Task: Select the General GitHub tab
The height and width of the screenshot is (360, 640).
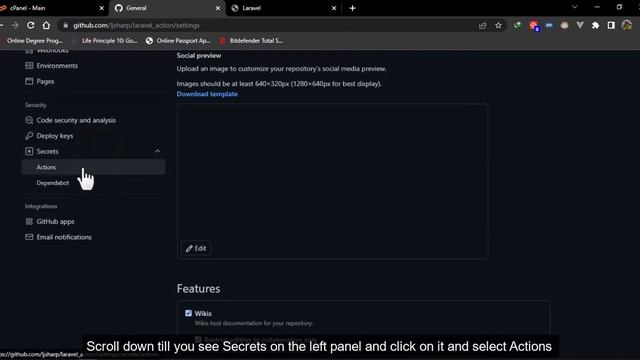Action: 167,8
